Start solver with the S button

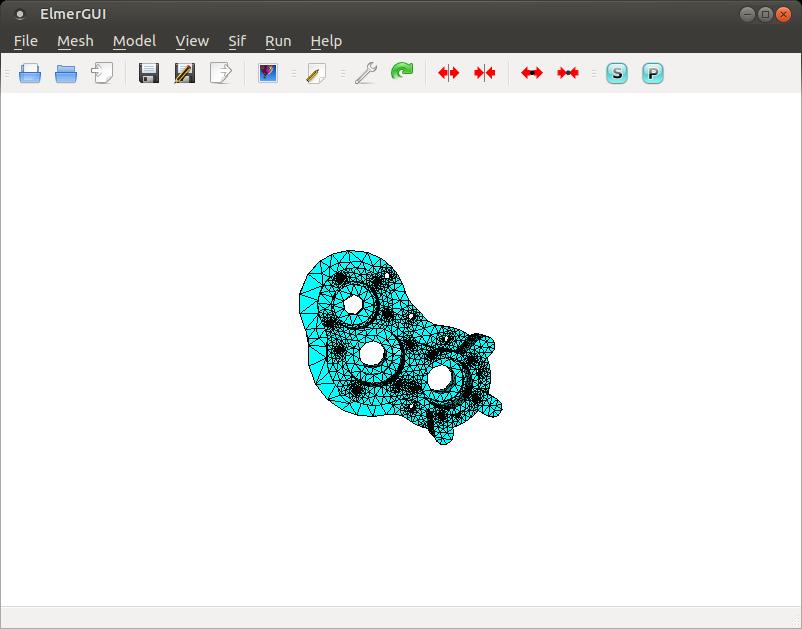[617, 73]
